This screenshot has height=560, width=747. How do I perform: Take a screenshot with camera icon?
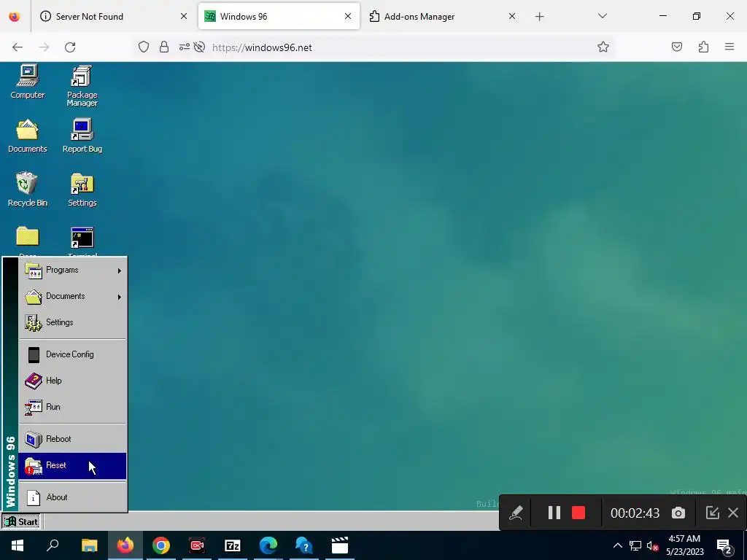click(678, 513)
